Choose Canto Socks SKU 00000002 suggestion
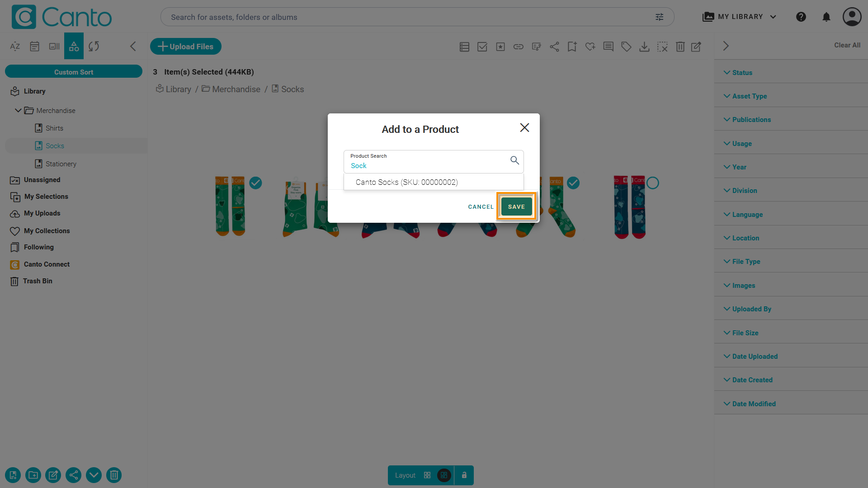The image size is (868, 488). tap(406, 182)
